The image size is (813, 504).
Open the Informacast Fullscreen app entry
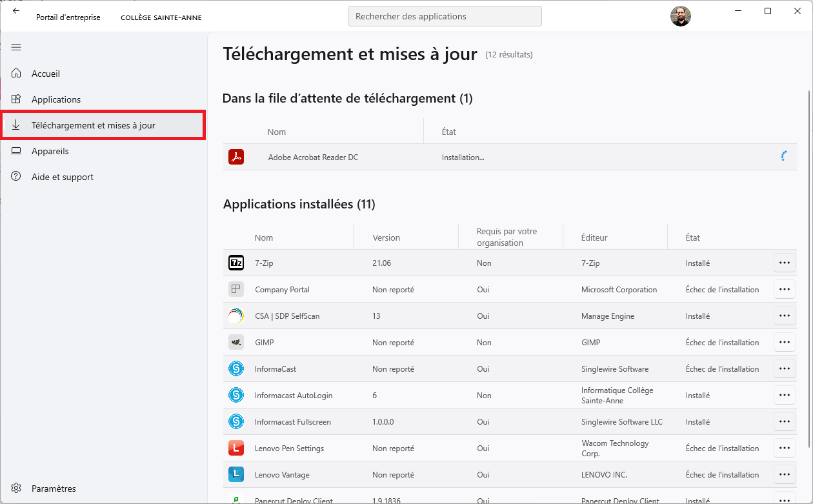[x=293, y=422]
